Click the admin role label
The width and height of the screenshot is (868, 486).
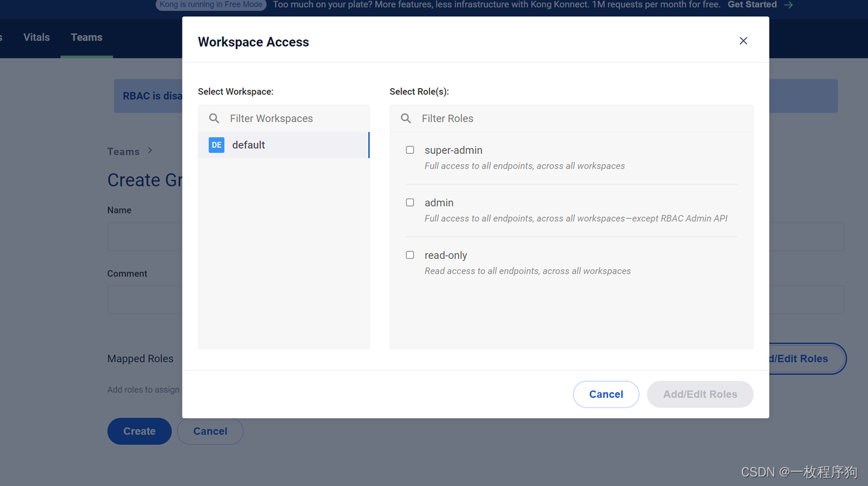[x=439, y=203]
